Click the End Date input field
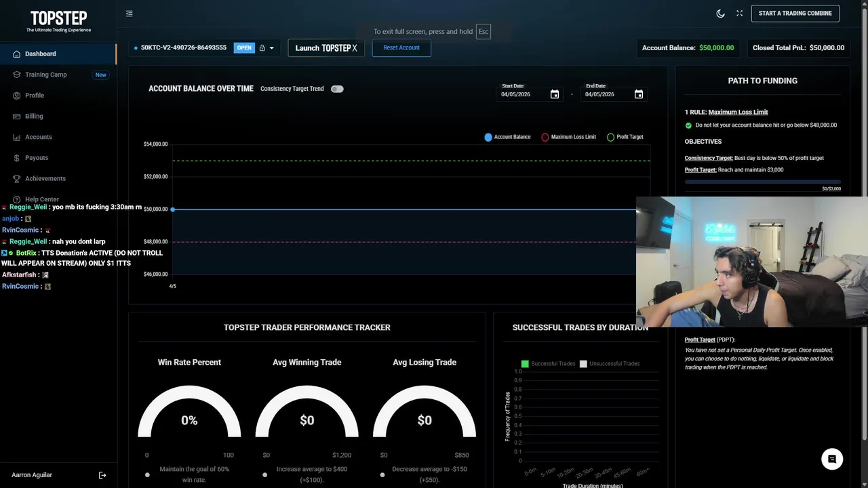This screenshot has width=868, height=488. pos(614,93)
